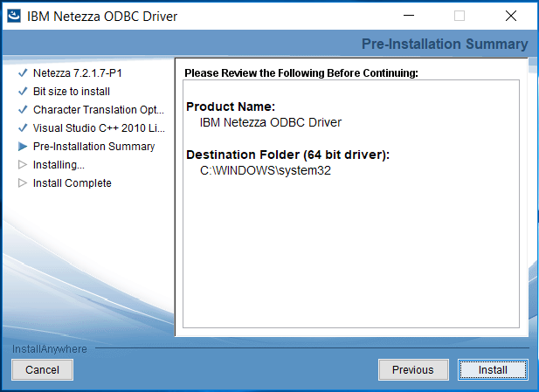The width and height of the screenshot is (539, 392).
Task: Click the Product Name heading in summary
Action: (231, 107)
